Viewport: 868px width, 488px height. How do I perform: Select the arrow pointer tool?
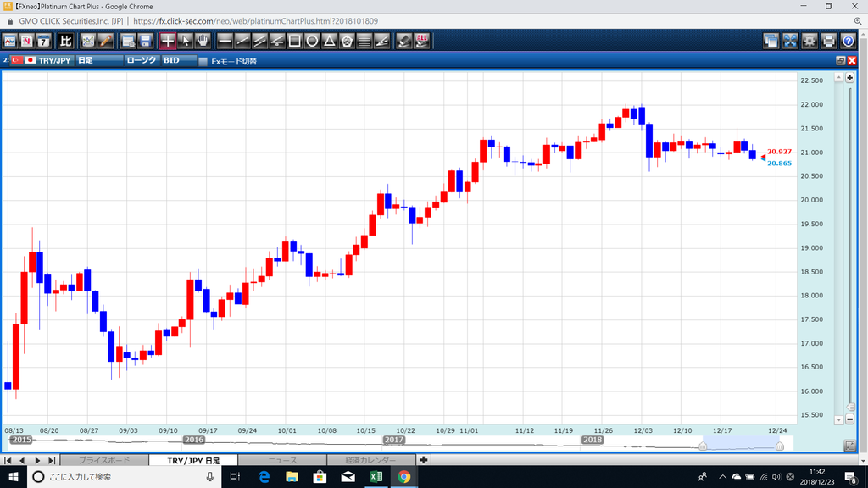(x=185, y=41)
